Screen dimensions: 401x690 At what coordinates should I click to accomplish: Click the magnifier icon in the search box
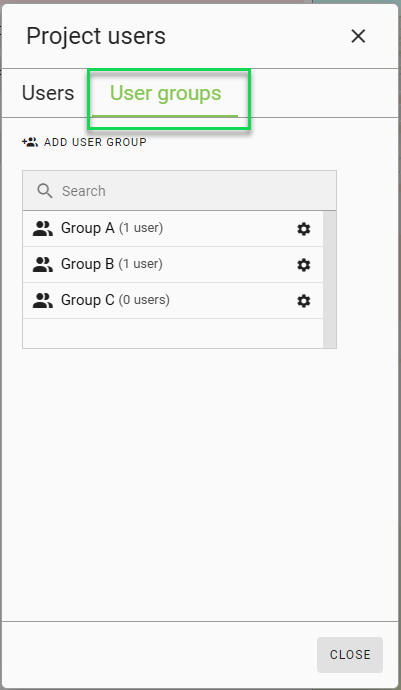[x=45, y=191]
